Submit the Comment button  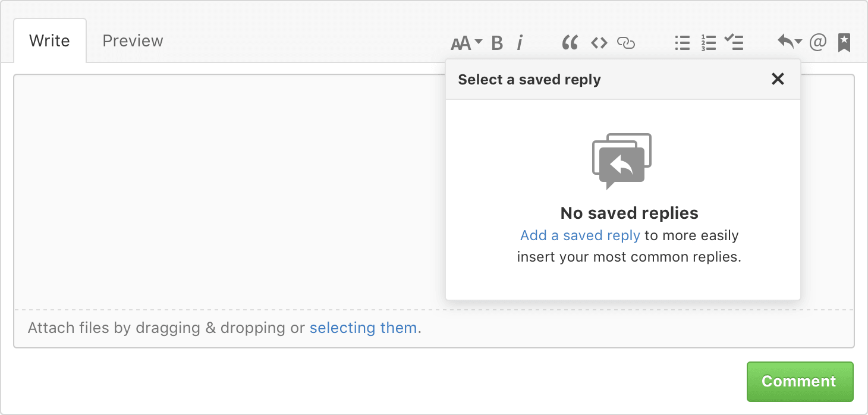coord(800,381)
